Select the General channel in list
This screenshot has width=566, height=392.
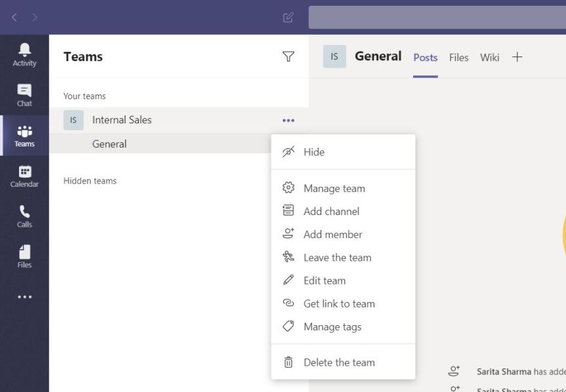coord(110,144)
